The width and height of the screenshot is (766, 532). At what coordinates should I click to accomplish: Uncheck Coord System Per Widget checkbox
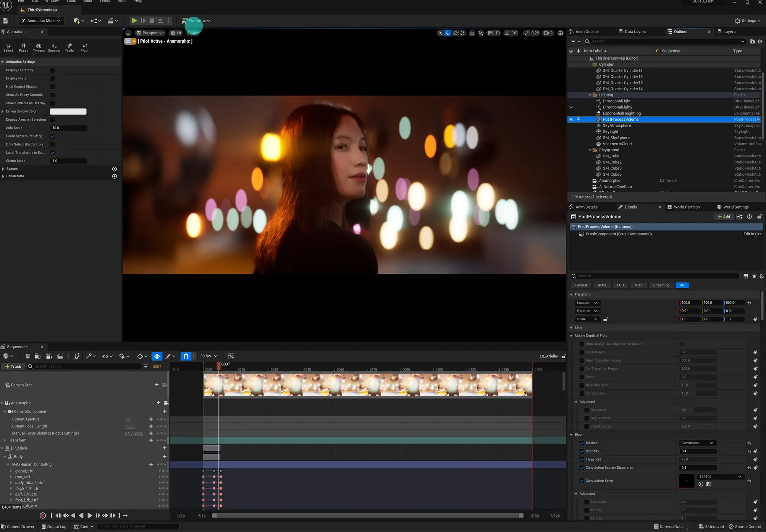coord(53,136)
